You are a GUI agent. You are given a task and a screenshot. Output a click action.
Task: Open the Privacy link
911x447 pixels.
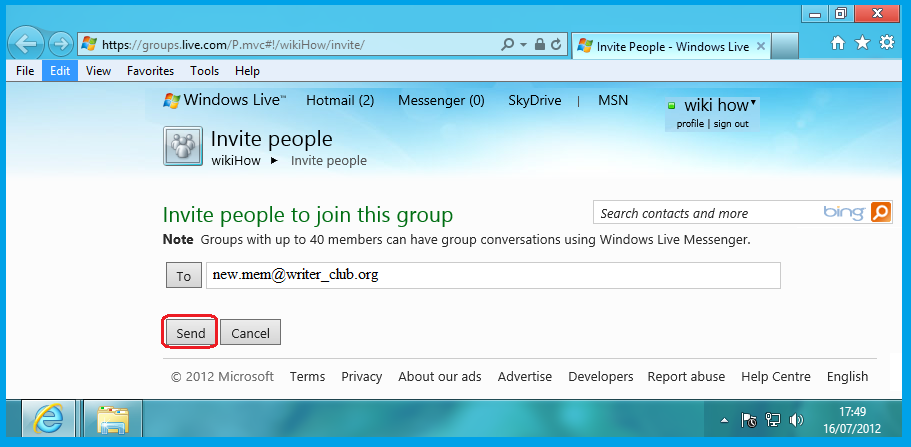(361, 377)
